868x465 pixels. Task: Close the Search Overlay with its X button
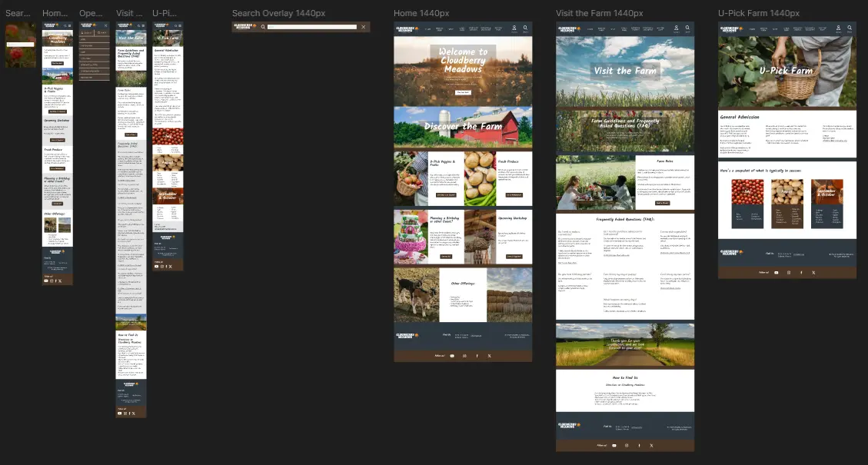click(x=363, y=26)
